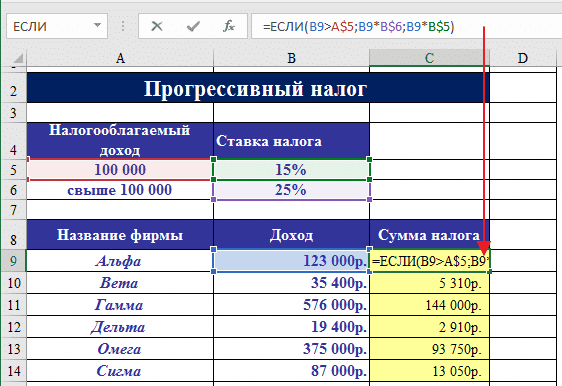Viewport: 562px width, 386px height.
Task: Select the 'Гамма' company cell
Action: coord(120,305)
